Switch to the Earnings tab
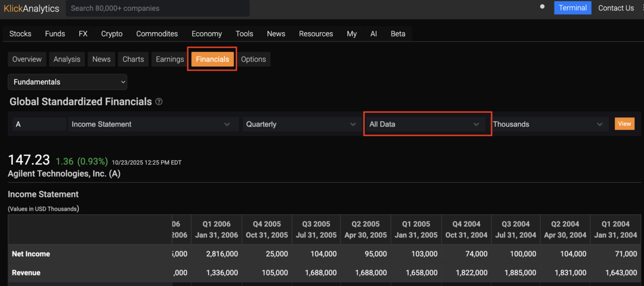This screenshot has width=644, height=286. point(170,59)
